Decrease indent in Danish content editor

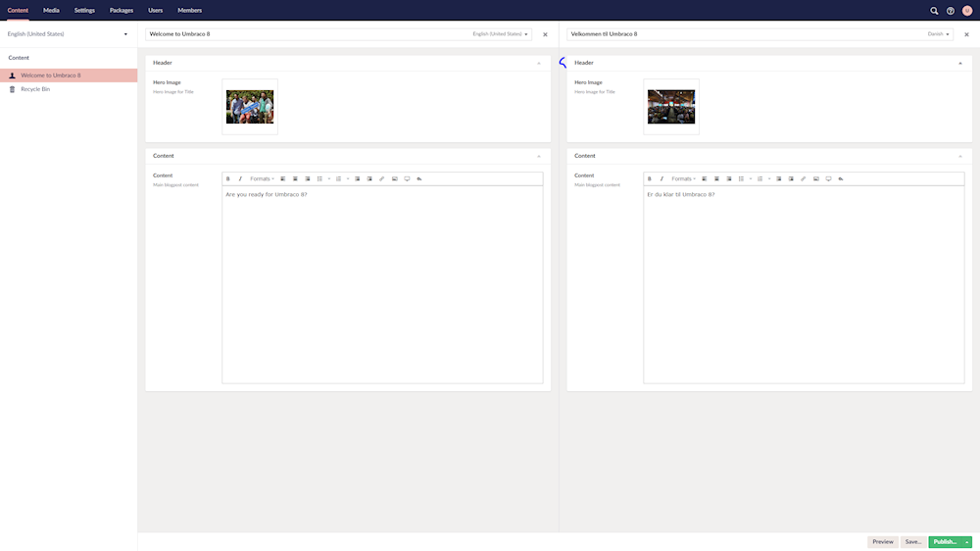pos(779,178)
